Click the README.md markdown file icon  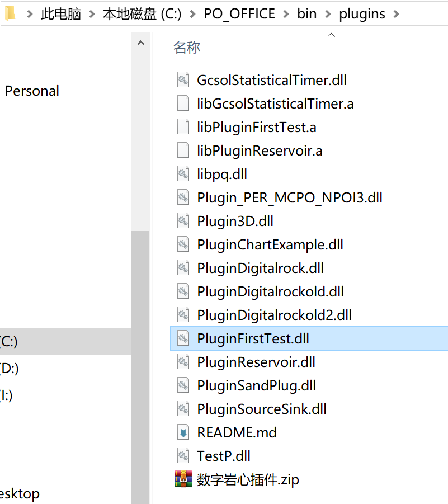(x=183, y=432)
